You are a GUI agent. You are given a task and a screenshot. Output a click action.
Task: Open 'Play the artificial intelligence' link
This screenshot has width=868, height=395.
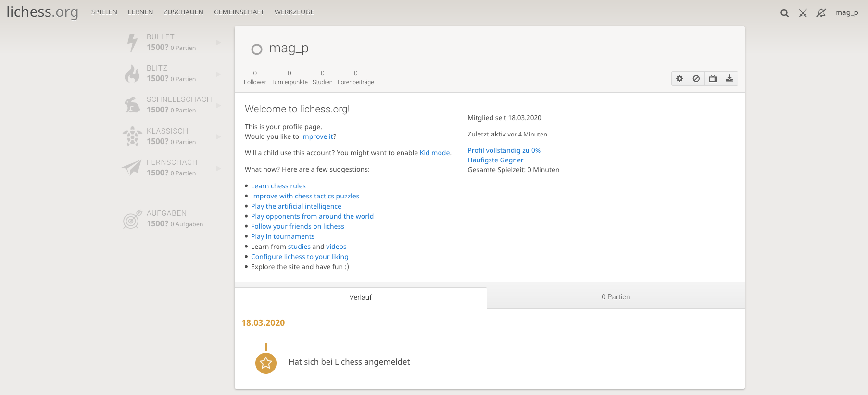[296, 206]
